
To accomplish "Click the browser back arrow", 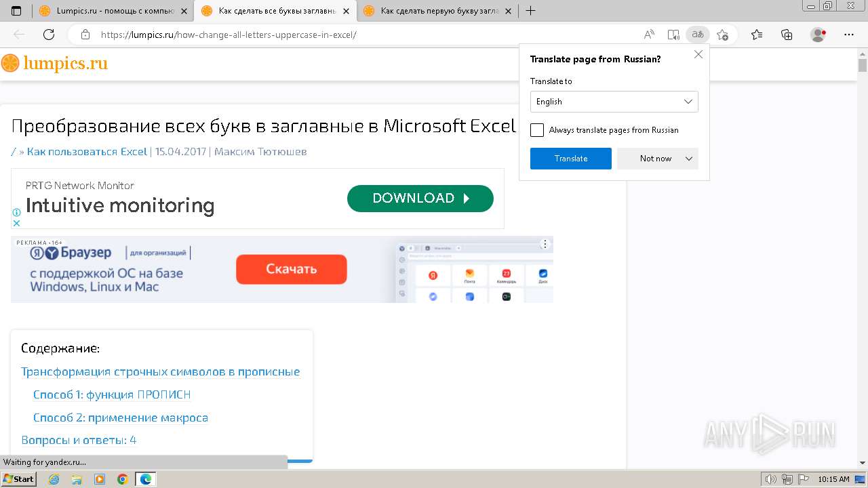I will click(19, 35).
